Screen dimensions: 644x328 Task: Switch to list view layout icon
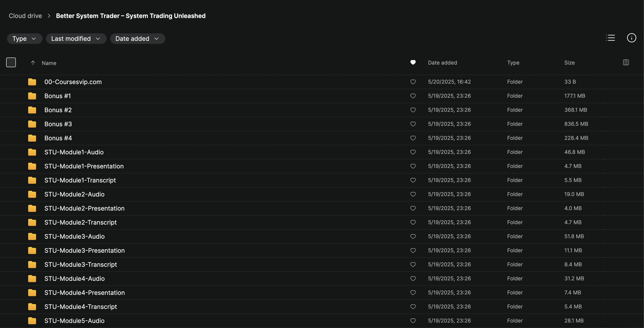click(610, 38)
